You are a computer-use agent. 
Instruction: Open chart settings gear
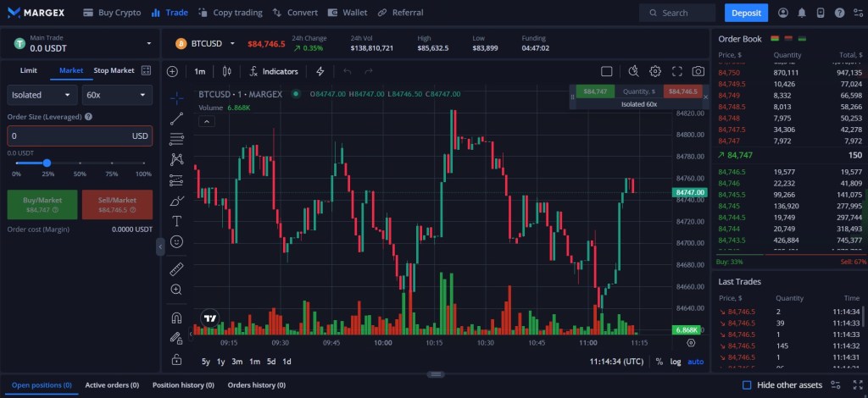(655, 71)
